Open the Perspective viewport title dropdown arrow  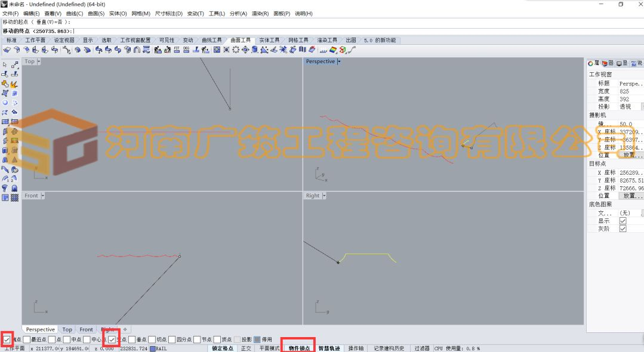339,61
